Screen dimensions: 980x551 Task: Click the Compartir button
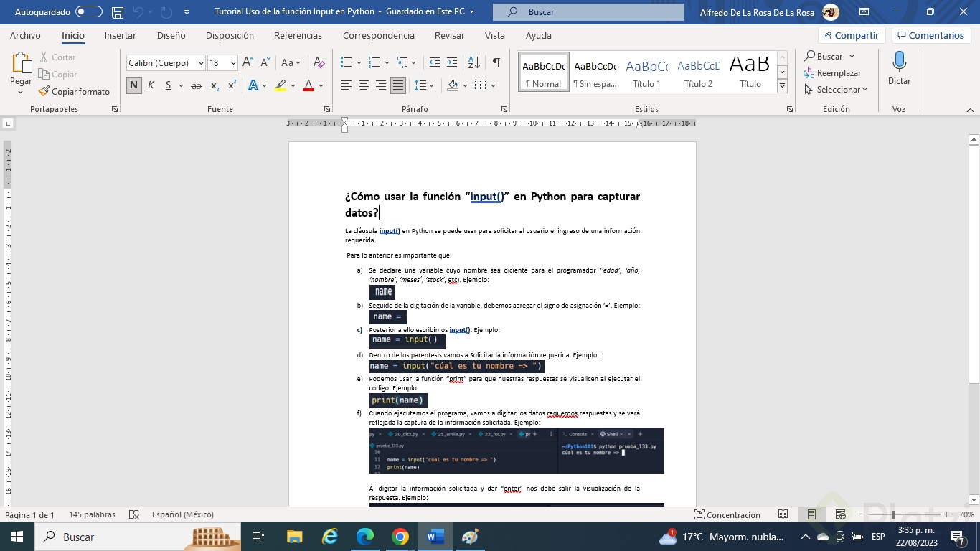(x=851, y=34)
